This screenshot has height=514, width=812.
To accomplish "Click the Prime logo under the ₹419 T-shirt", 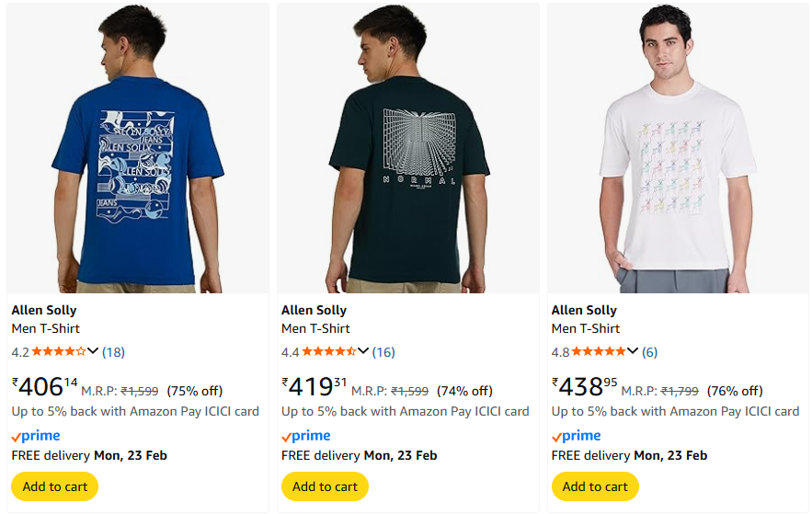I will (306, 436).
